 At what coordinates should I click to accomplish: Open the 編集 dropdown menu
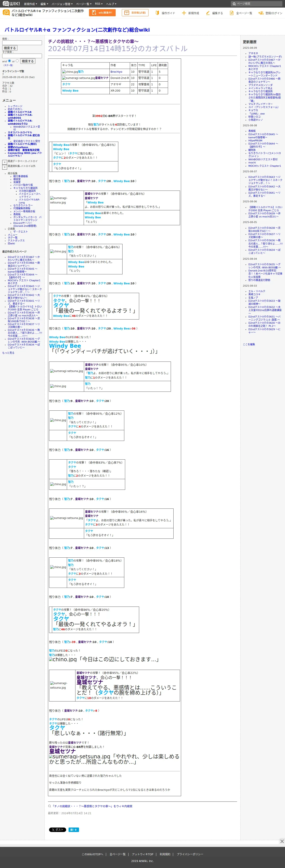coord(44,4)
